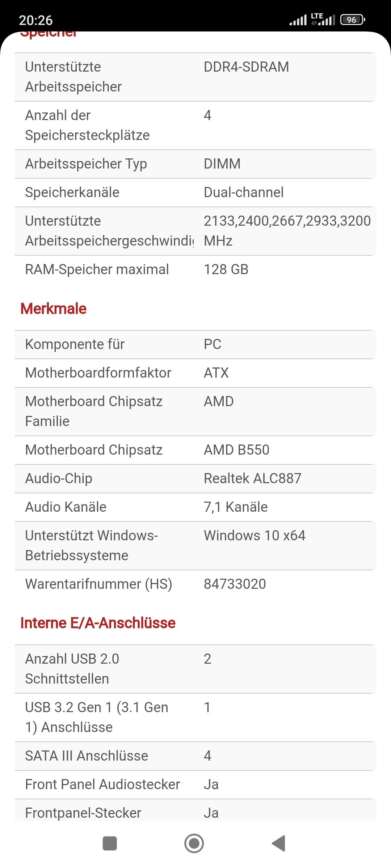The height and width of the screenshot is (868, 391).
Task: Tap the DDR4-SDRAM value
Action: tap(246, 67)
